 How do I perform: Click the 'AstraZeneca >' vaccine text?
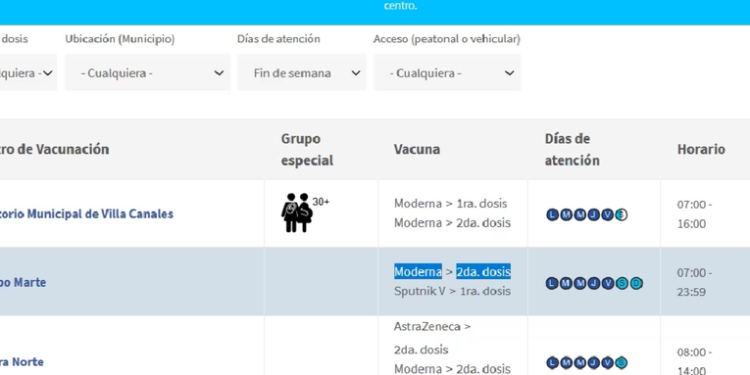pos(432,327)
